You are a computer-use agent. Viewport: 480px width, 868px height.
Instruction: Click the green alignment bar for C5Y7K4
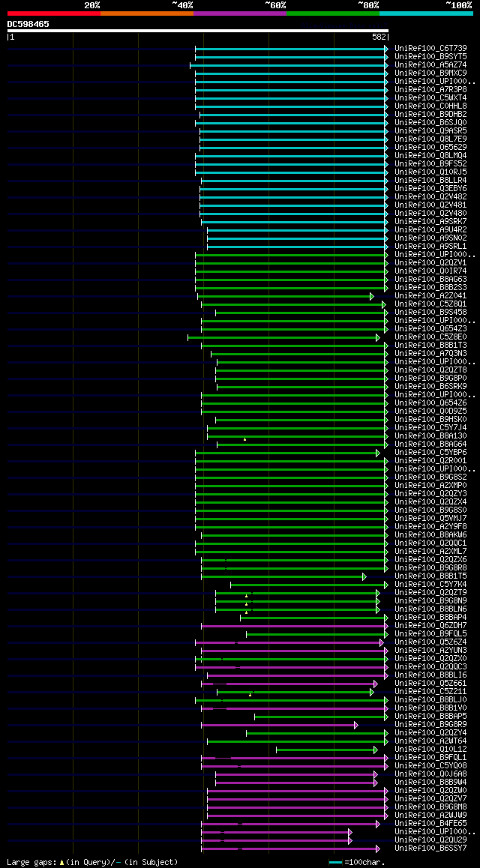tap(310, 585)
